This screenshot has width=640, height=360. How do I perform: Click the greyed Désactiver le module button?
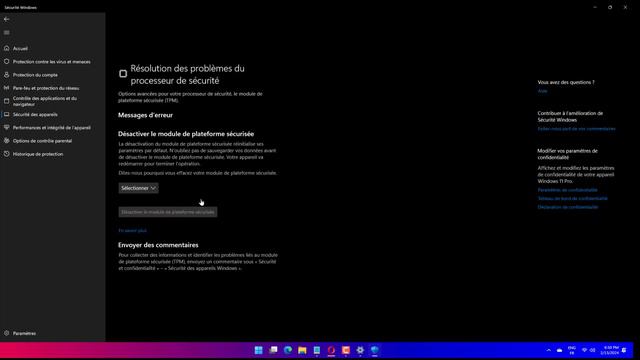[168, 212]
